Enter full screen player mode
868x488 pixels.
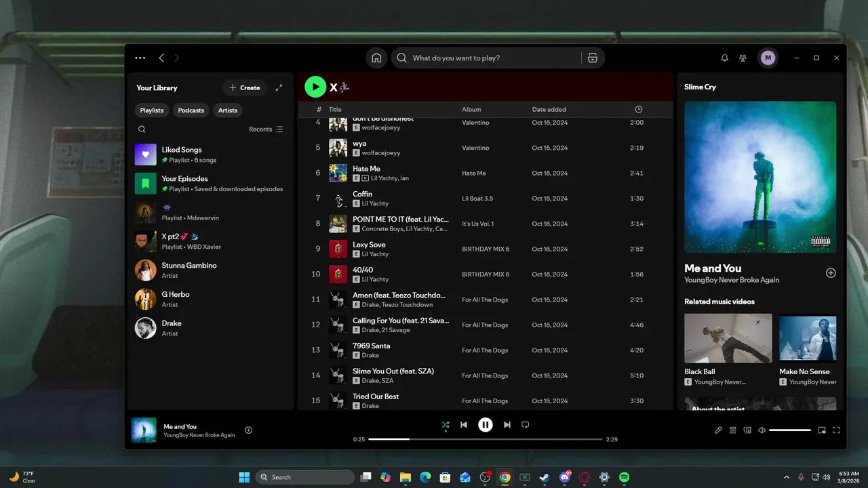[836, 430]
